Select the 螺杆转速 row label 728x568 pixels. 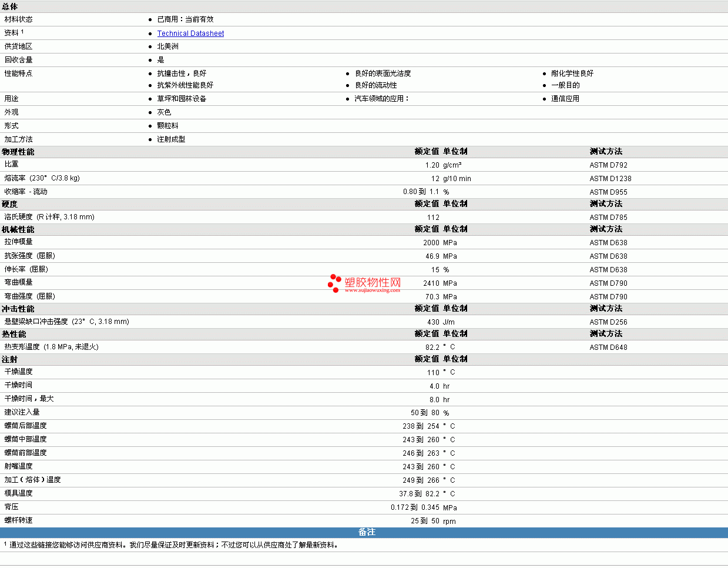19,520
